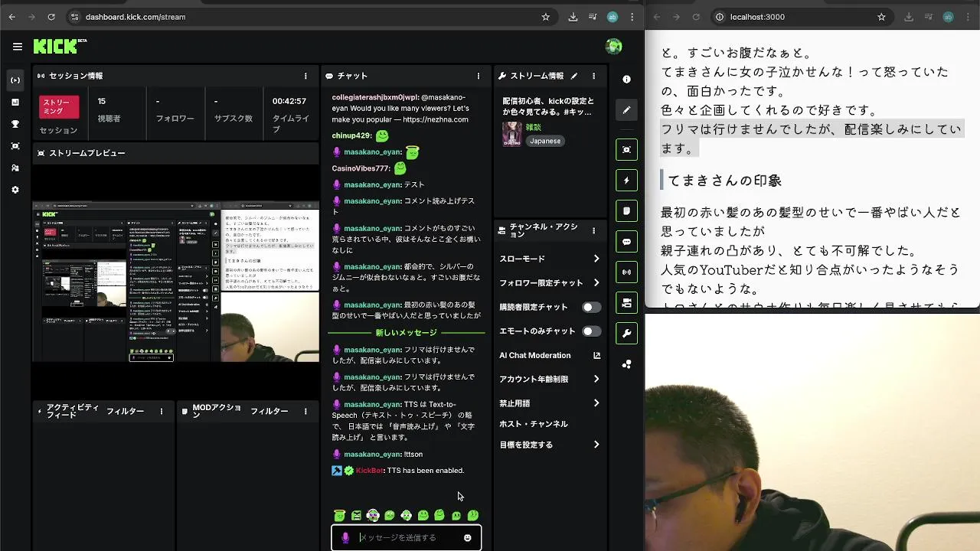This screenshot has height=551, width=980.
Task: Toggle the session info broadcast widget icon
Action: (626, 272)
